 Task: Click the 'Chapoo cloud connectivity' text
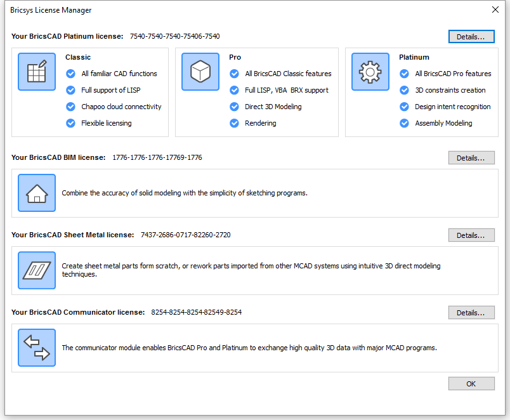121,107
